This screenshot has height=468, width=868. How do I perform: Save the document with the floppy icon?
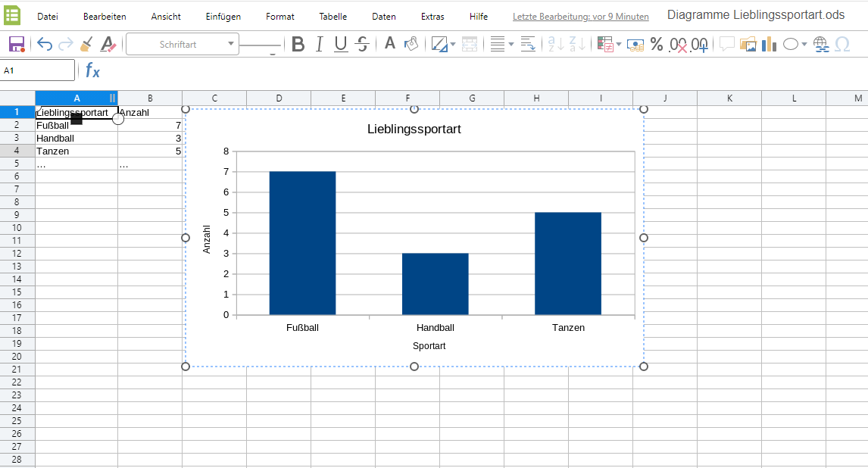(x=17, y=44)
